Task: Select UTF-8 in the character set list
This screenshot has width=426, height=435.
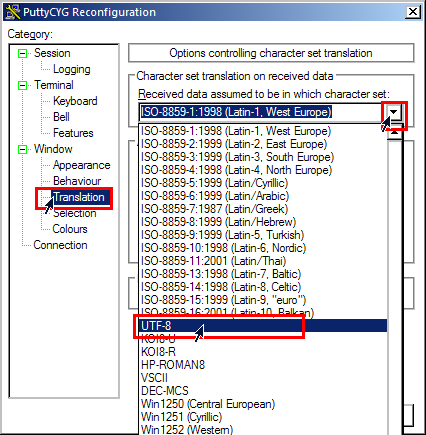Action: tap(263, 326)
